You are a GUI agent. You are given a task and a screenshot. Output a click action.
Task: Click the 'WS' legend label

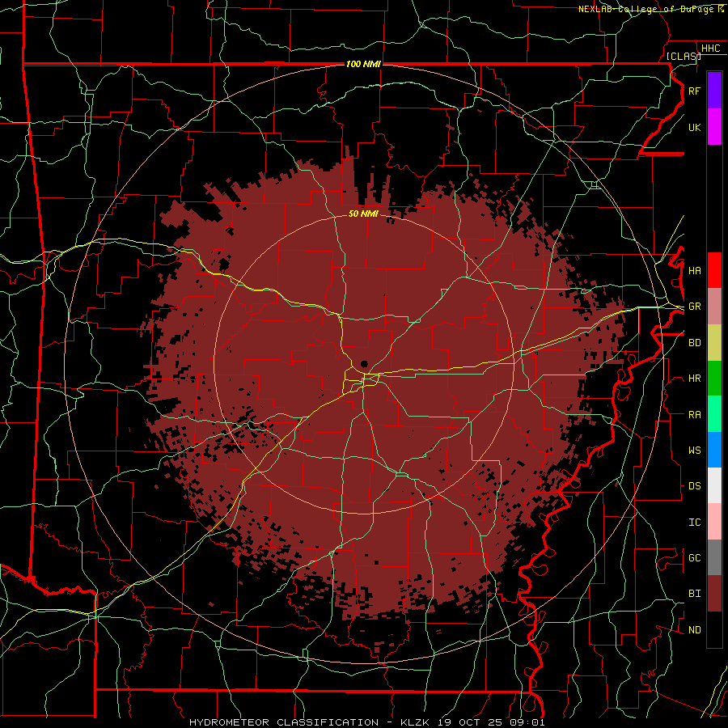695,451
